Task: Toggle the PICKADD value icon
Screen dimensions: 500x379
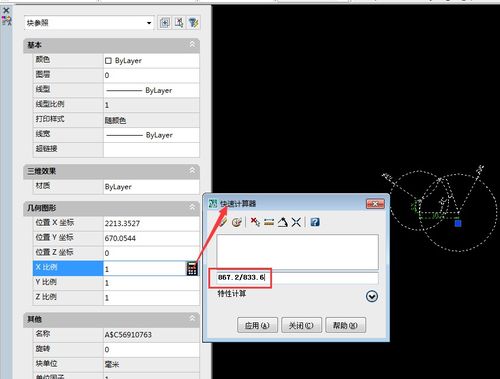Action: pyautogui.click(x=165, y=23)
